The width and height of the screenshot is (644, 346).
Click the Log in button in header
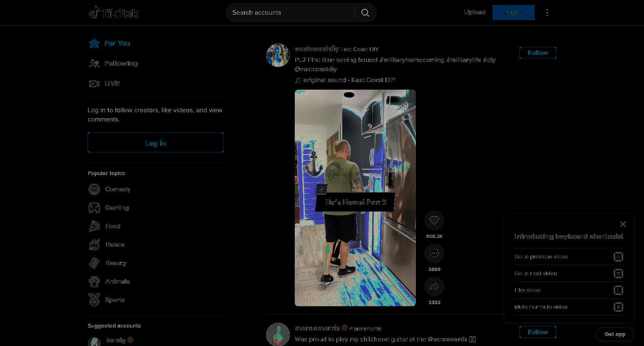(x=514, y=13)
